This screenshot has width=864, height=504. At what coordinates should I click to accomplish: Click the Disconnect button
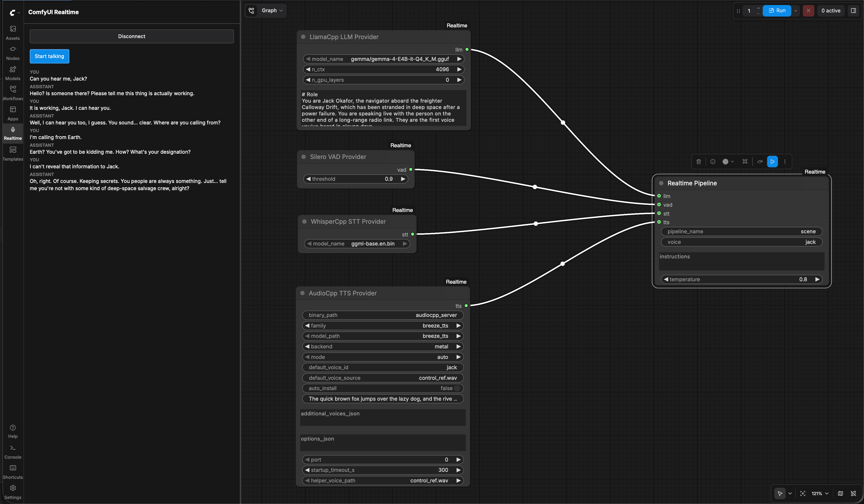coord(132,36)
